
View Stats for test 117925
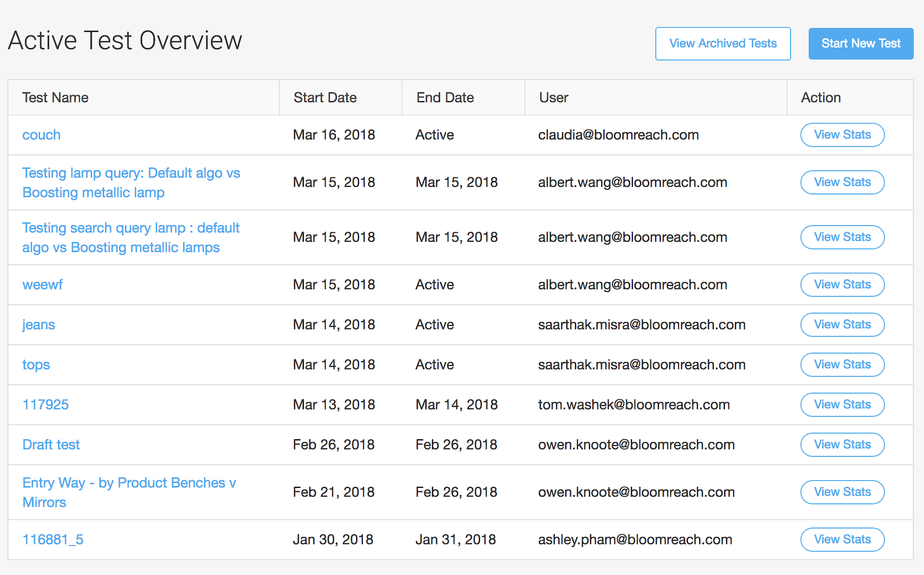tap(842, 405)
